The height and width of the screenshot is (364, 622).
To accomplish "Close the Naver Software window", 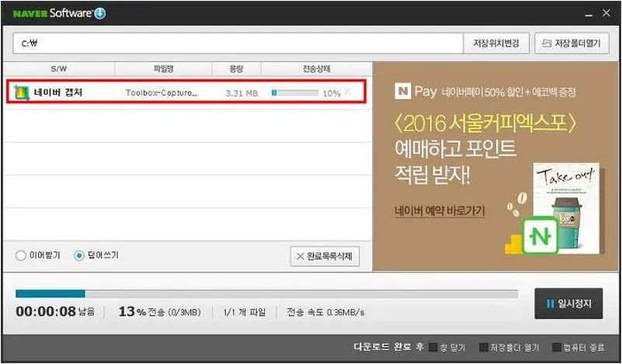I will click(x=606, y=13).
